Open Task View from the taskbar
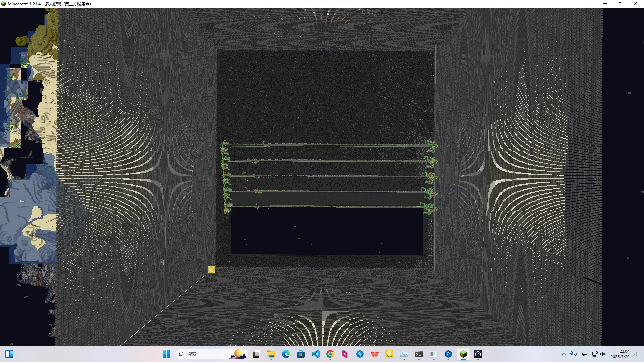The width and height of the screenshot is (644, 362). pos(256,354)
